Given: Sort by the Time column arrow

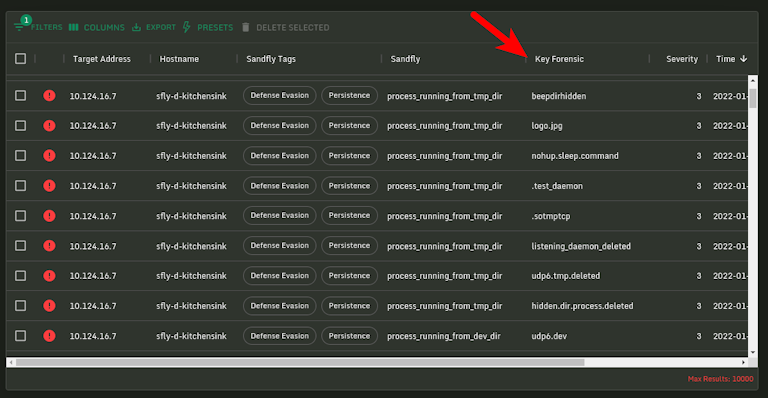Looking at the screenshot, I should pyautogui.click(x=744, y=59).
